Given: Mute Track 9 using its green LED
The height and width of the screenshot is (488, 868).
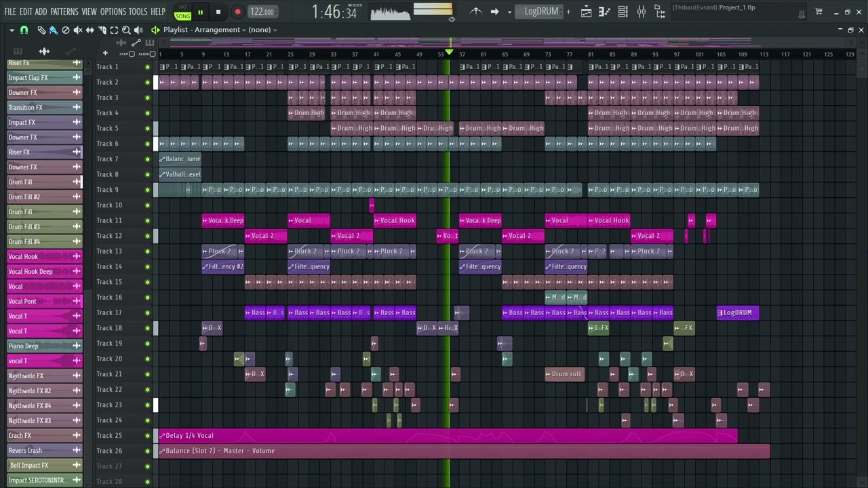Looking at the screenshot, I should click(147, 190).
